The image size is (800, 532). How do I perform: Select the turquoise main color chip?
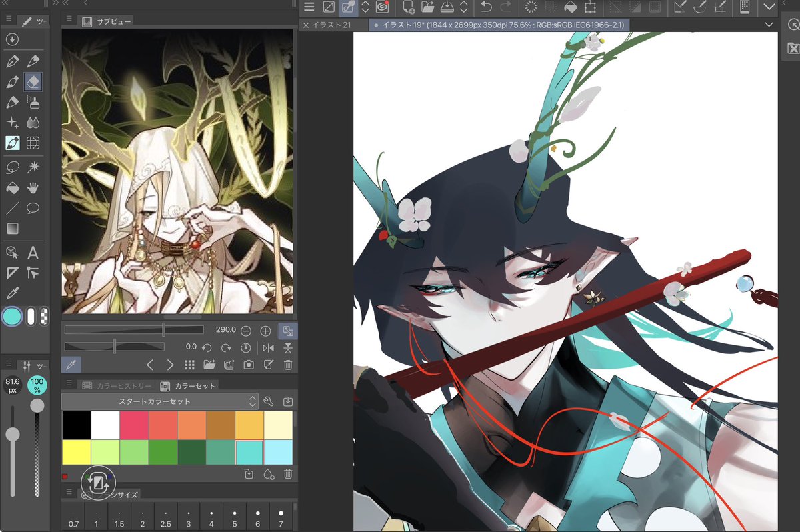click(12, 317)
